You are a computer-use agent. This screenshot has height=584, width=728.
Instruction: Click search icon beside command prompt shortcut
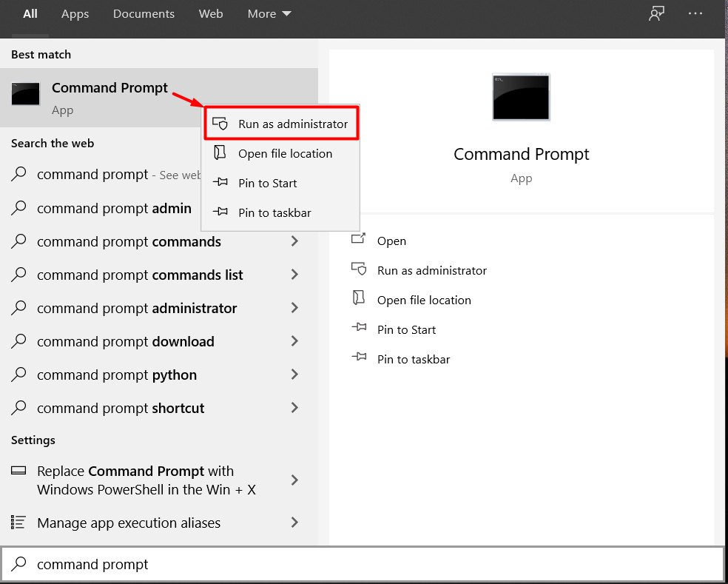[x=18, y=408]
